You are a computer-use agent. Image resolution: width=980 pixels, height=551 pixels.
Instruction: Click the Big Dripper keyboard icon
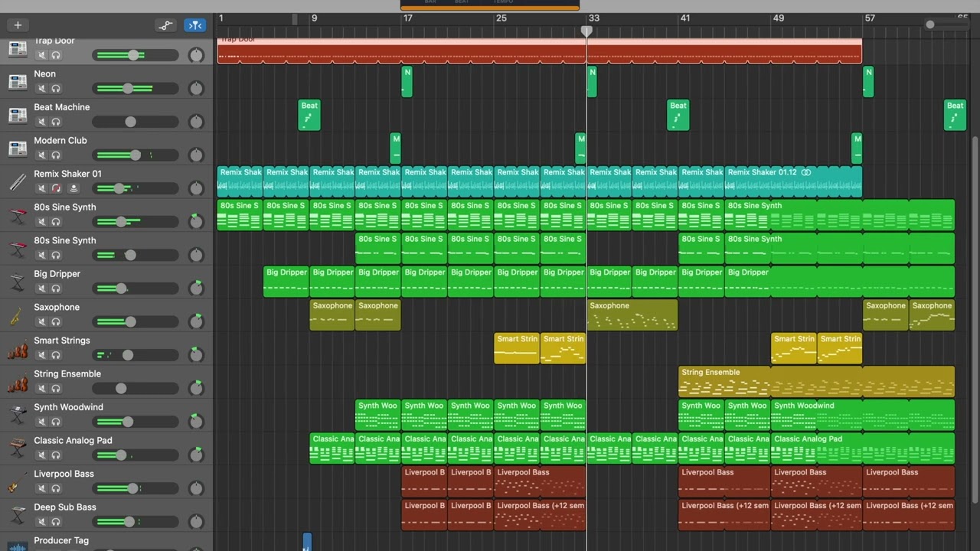click(x=18, y=282)
